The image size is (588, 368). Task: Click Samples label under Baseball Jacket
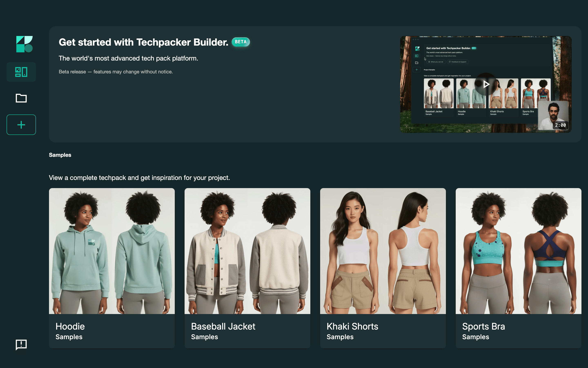tap(205, 337)
